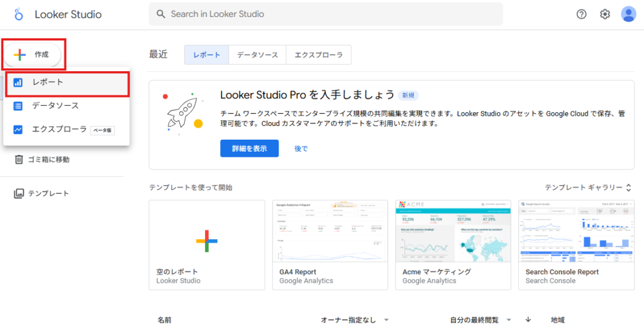Image resolution: width=644 pixels, height=328 pixels.
Task: Open the help question mark icon
Action: pyautogui.click(x=581, y=14)
